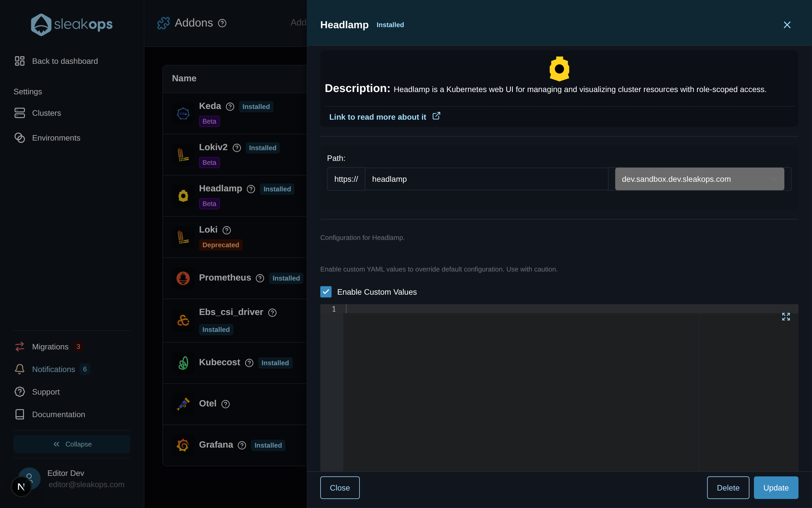
Task: Close the Headlamp panel with X
Action: pos(787,25)
